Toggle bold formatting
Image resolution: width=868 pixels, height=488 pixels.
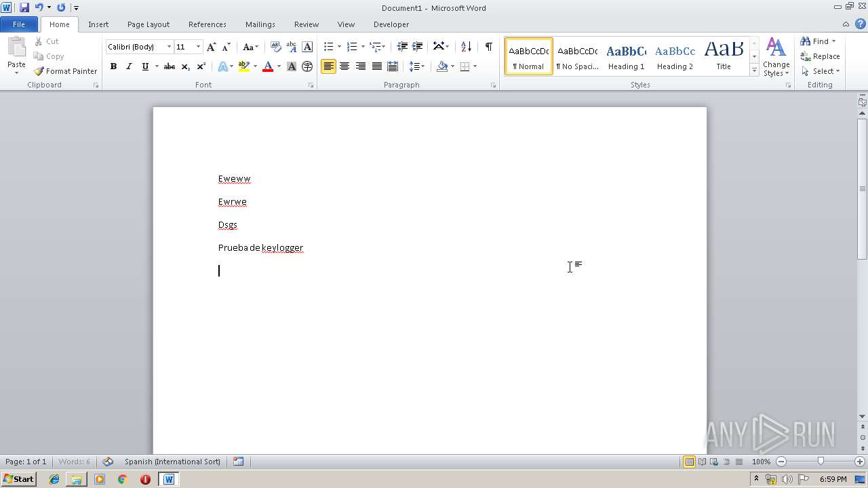coord(113,66)
